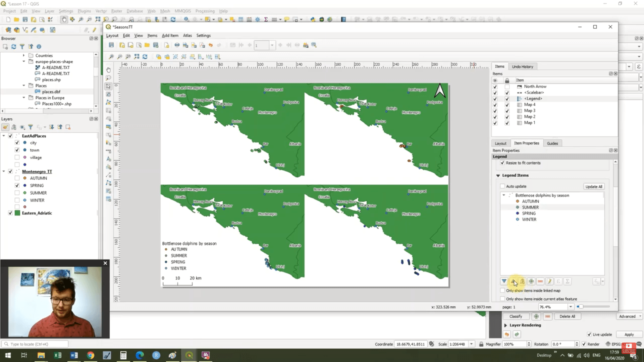Switch to the Guides tab

(552, 143)
